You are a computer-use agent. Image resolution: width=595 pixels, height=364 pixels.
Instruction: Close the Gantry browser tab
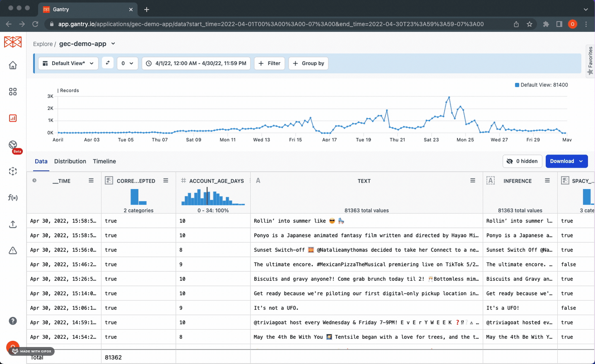(131, 9)
